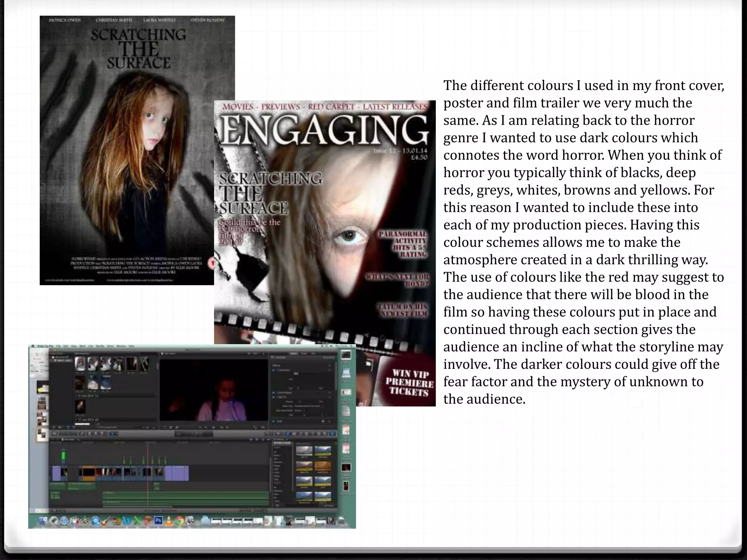Screen dimensions: 747x560
Task: Open GarageBand guitar icon in Dock
Action: point(105,521)
